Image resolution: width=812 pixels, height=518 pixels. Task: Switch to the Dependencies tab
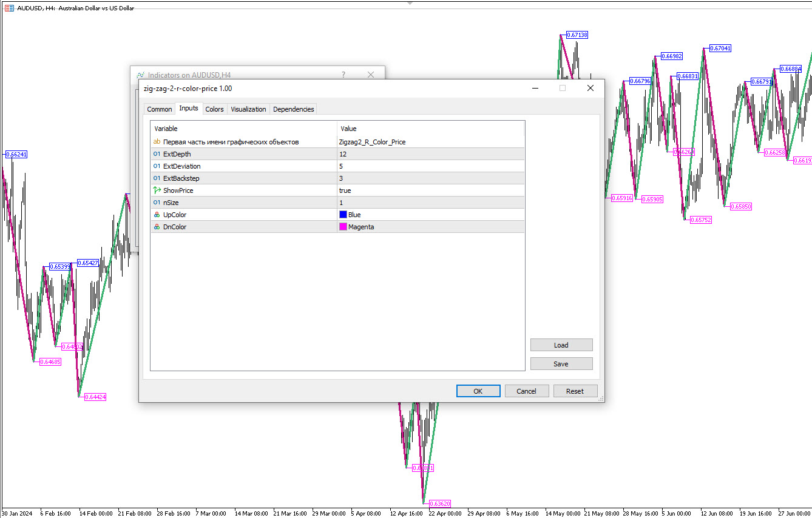coord(294,109)
